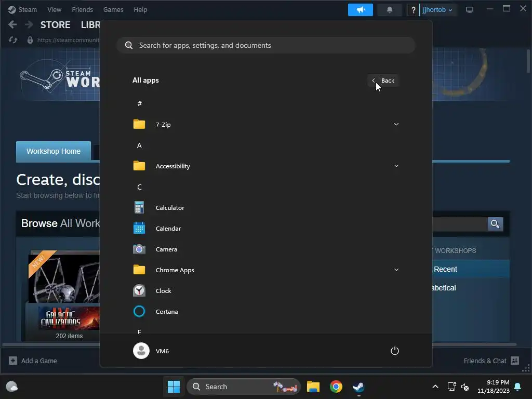
Task: Click the Steam page vertical scrollbar
Action: point(528,61)
